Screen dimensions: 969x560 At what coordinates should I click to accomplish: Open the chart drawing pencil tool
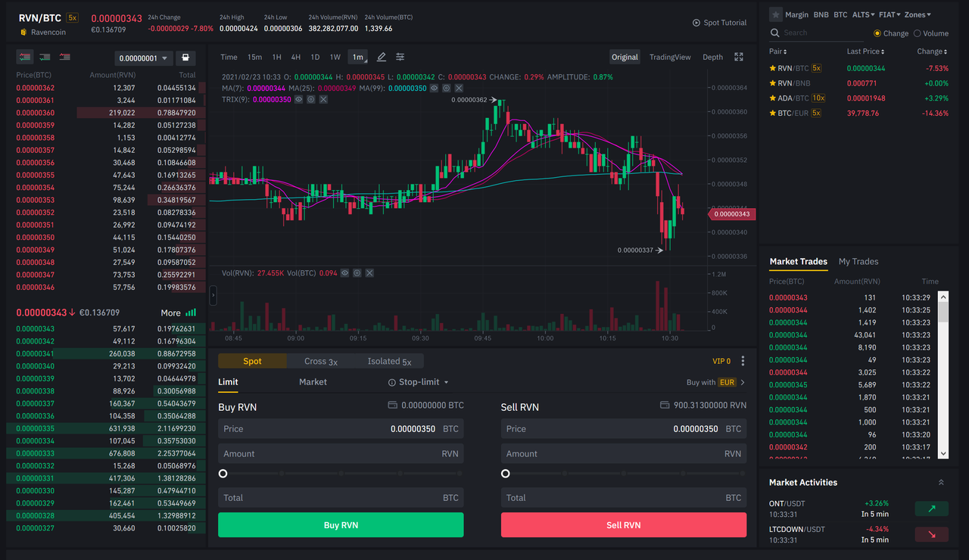point(382,58)
